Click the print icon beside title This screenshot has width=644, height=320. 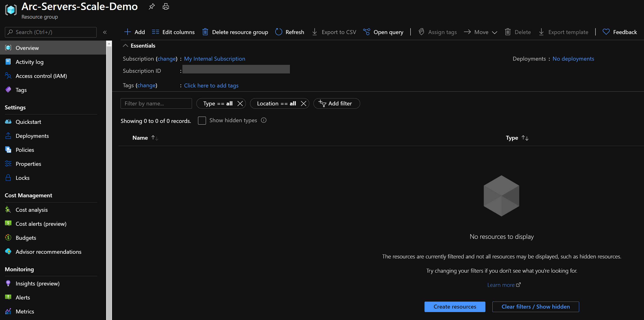click(x=166, y=7)
